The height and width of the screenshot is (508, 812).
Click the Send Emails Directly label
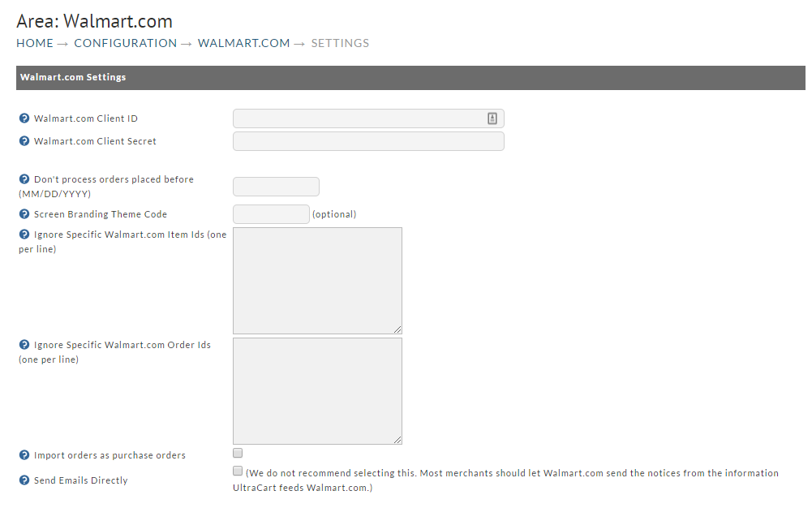[x=81, y=480]
